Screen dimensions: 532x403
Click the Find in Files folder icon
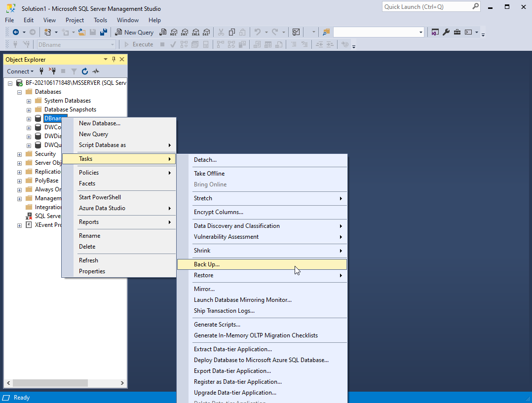click(x=326, y=33)
